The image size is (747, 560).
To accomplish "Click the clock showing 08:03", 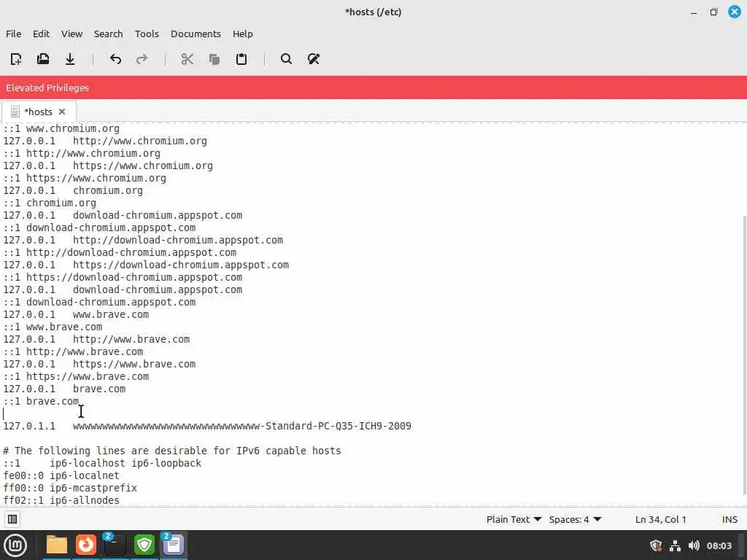I will coord(719,545).
